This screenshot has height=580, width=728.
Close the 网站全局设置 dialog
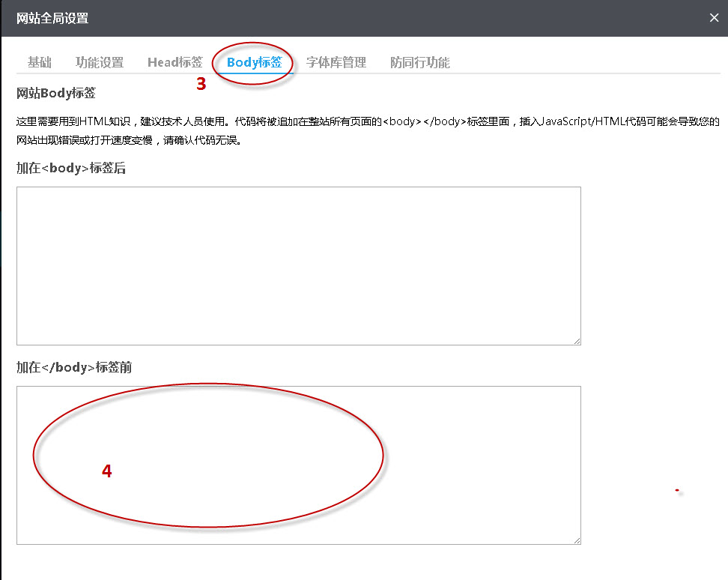coord(714,17)
